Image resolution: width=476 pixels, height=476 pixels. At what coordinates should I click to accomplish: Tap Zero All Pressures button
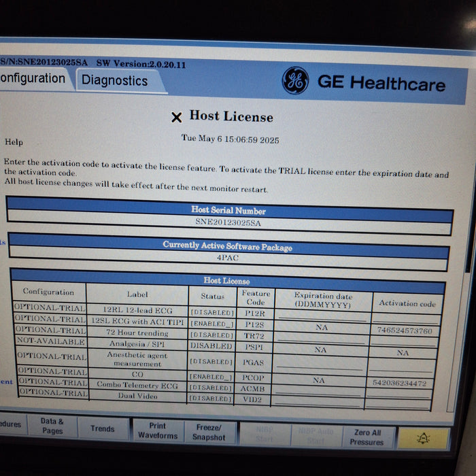tap(367, 437)
